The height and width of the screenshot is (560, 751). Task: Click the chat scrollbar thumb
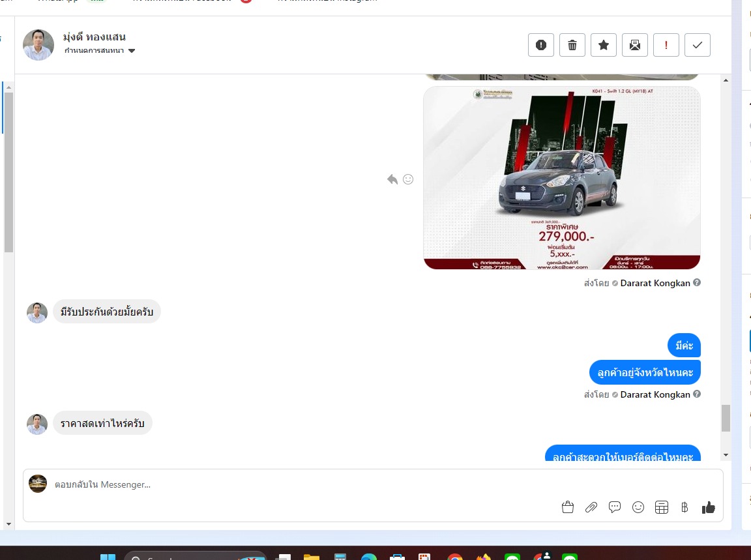click(x=726, y=418)
